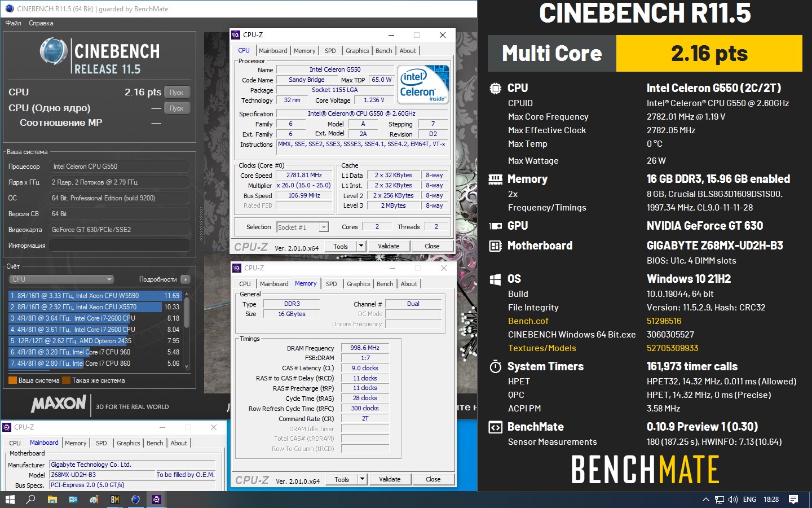This screenshot has width=812, height=508.
Task: Expand the CPU ranking dropdown under Счёт
Action: [x=61, y=279]
